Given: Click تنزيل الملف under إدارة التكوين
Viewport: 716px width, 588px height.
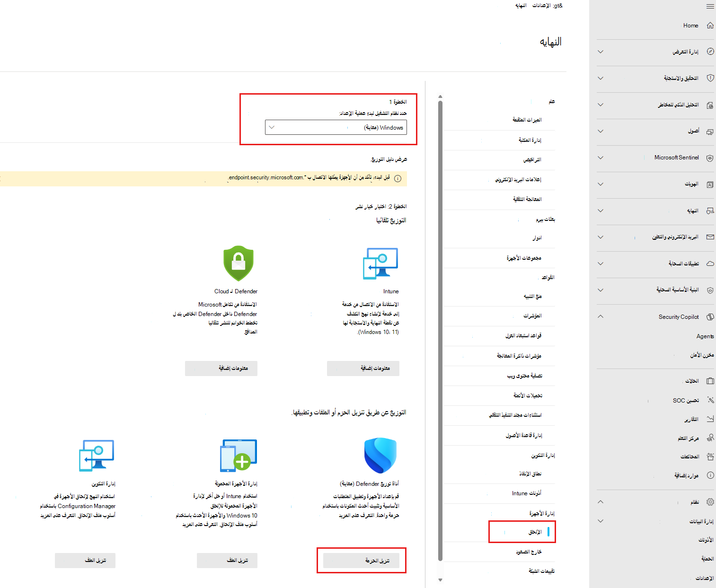Looking at the screenshot, I should click(85, 561).
